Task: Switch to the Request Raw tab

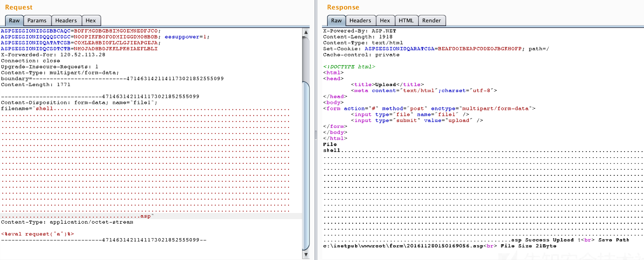Action: [x=14, y=20]
